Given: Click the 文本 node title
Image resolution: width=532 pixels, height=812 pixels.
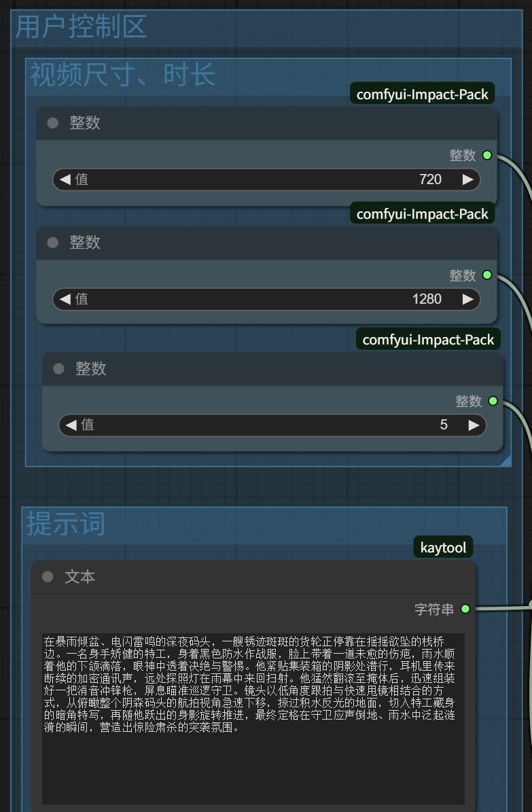Looking at the screenshot, I should 79,576.
